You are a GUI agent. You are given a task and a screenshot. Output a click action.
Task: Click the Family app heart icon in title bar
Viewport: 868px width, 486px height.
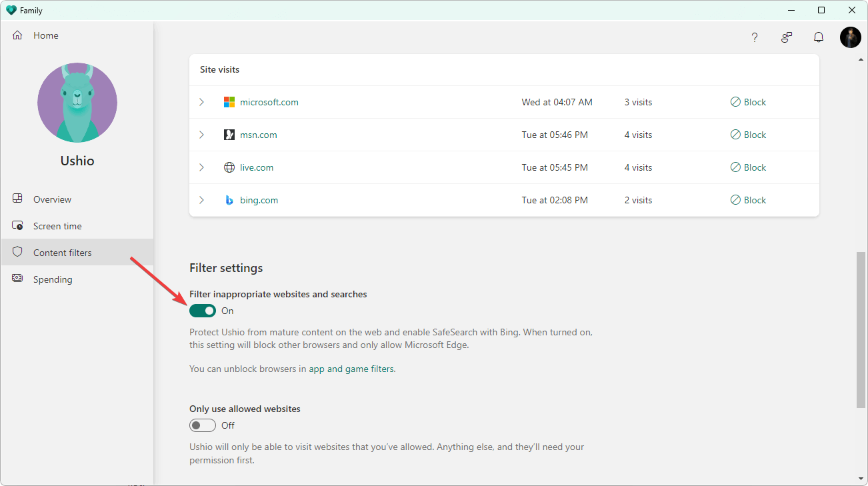(11, 10)
